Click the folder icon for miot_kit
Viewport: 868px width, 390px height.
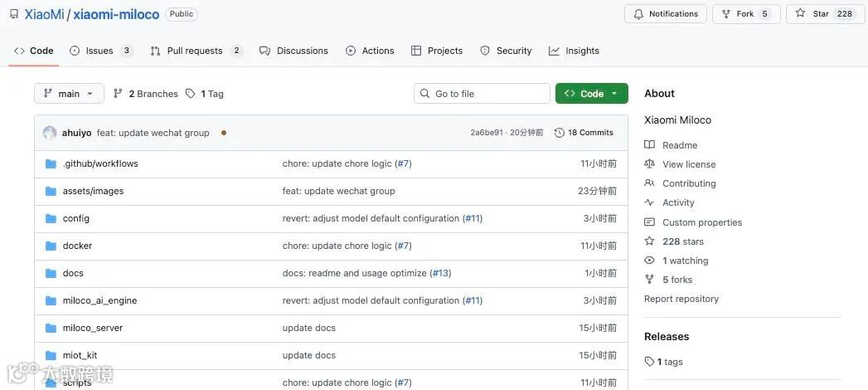click(x=51, y=355)
